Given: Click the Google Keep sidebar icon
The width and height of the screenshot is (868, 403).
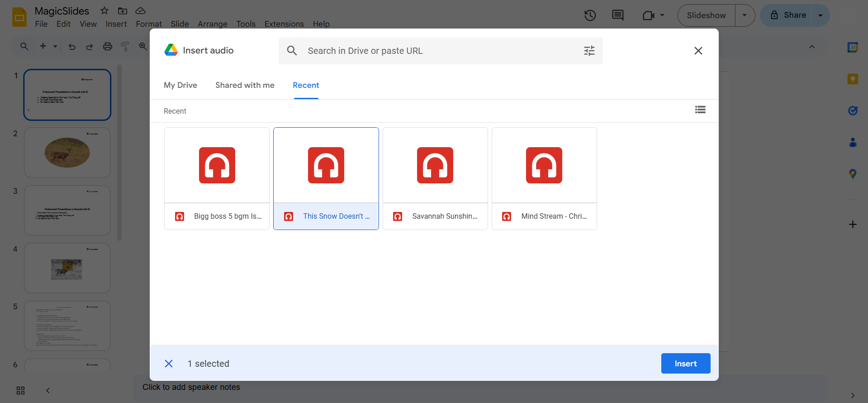Looking at the screenshot, I should (853, 79).
